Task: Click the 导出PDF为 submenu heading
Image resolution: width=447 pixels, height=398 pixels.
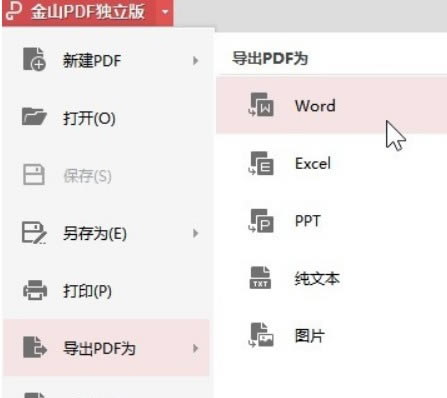Action: click(x=270, y=58)
